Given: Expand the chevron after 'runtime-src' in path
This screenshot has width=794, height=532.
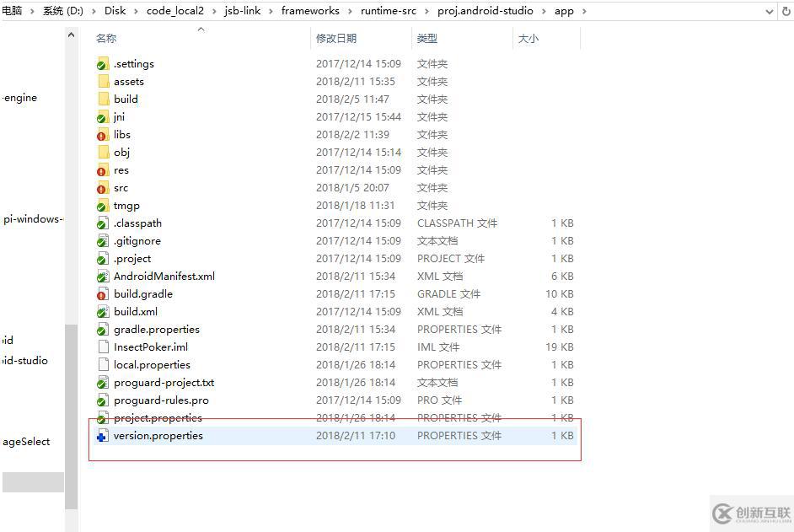Looking at the screenshot, I should coord(427,11).
